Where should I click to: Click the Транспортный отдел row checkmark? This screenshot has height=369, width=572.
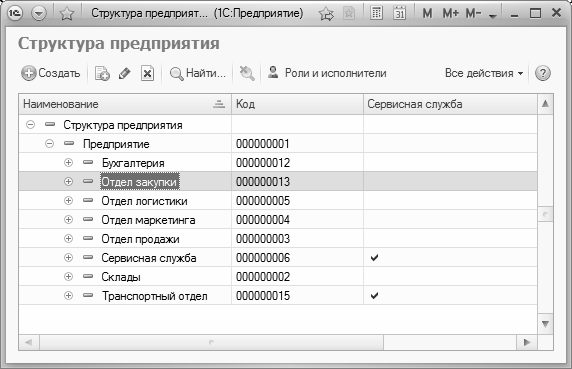(374, 296)
